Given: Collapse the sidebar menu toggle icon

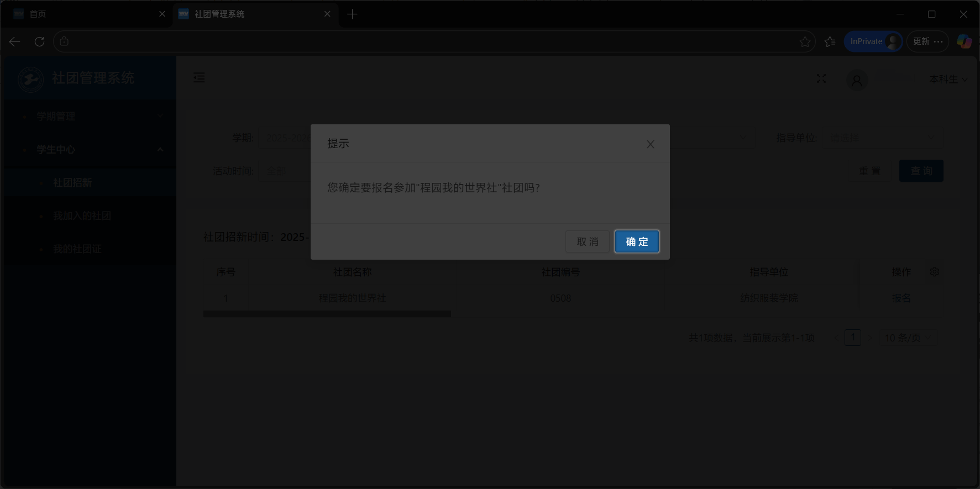Looking at the screenshot, I should [x=199, y=78].
